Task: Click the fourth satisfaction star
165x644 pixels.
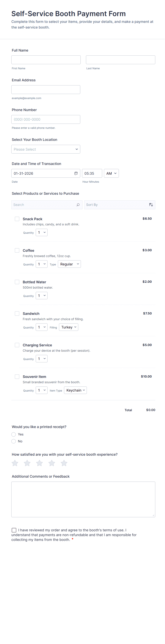Action: 52,463
